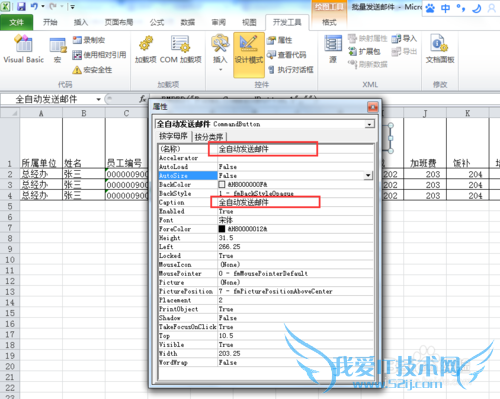Click XML Import (导入)
Screen dimensions: 500x399
coord(404,38)
